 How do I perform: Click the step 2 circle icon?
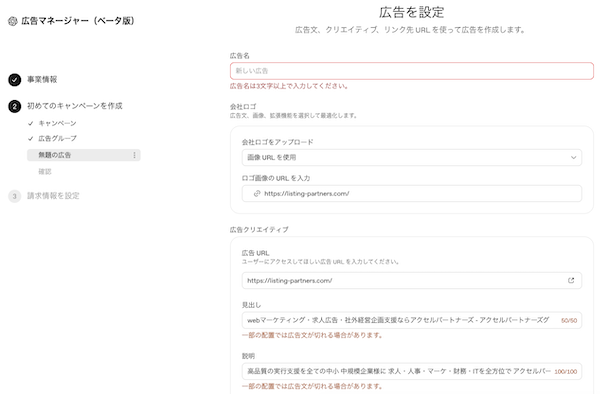[15, 106]
